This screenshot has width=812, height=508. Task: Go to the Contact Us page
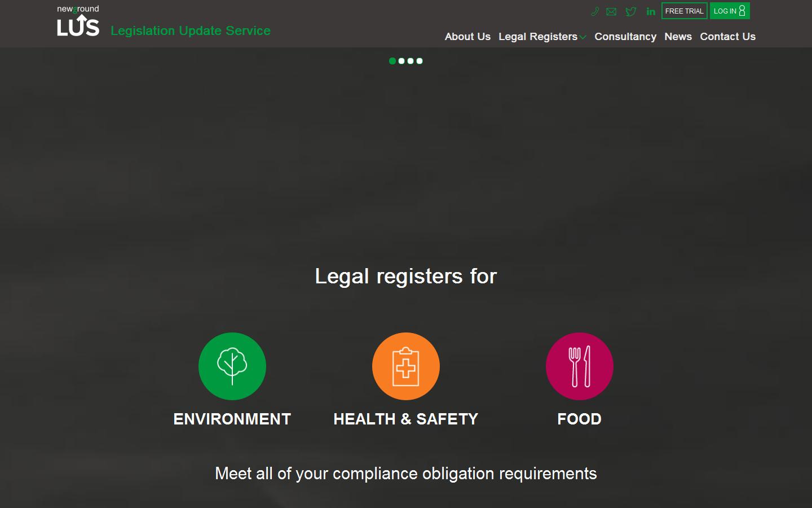[727, 37]
